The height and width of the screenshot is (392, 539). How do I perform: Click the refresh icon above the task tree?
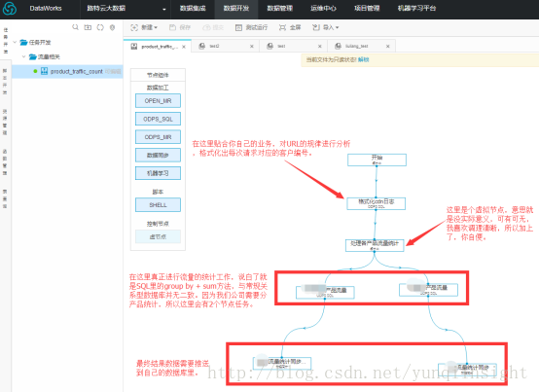pyautogui.click(x=100, y=27)
